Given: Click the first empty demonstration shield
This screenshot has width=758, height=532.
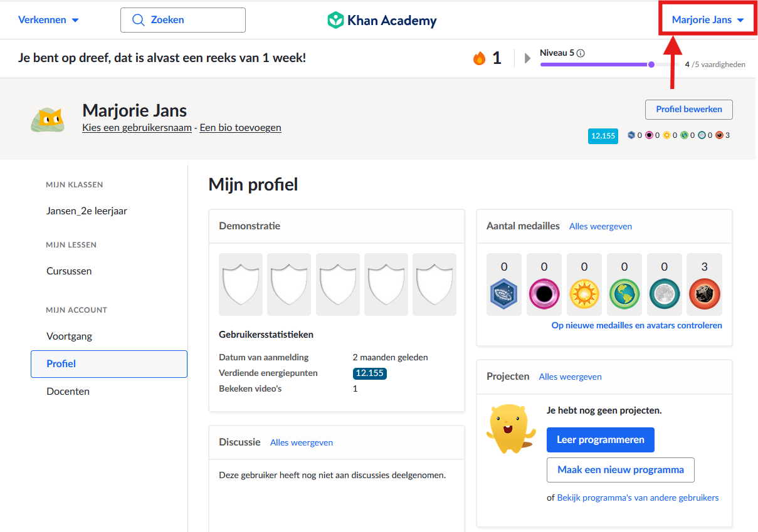Looking at the screenshot, I should click(x=241, y=284).
